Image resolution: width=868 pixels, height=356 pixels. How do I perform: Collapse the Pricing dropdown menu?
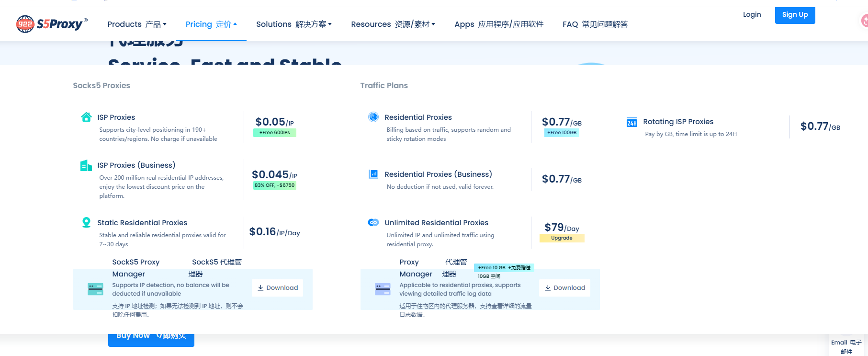point(211,24)
